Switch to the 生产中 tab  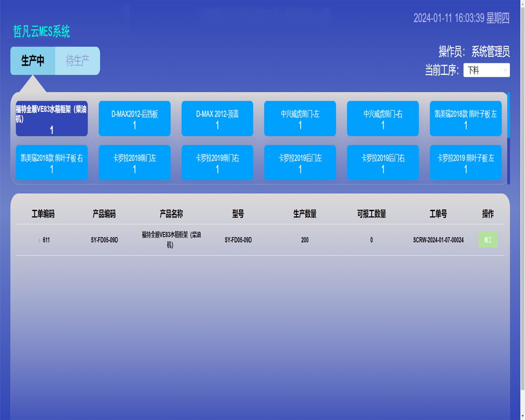(33, 61)
